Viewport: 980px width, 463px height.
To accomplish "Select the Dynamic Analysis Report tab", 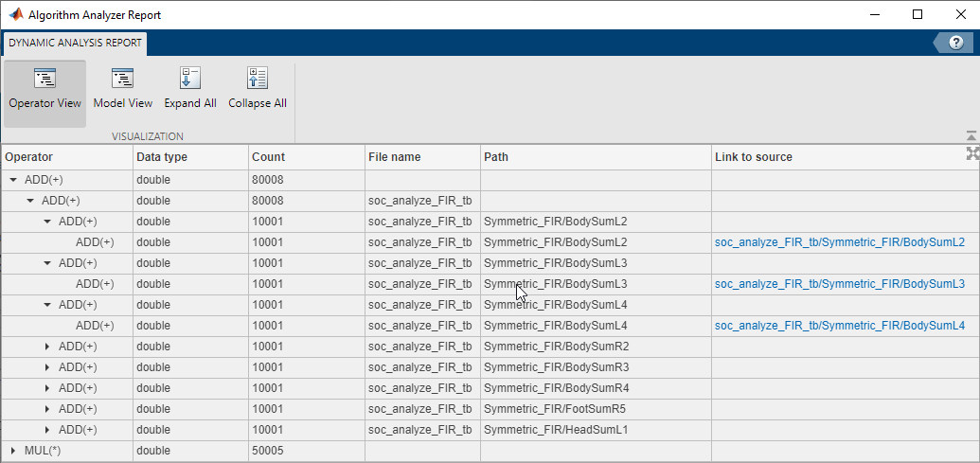I will pyautogui.click(x=76, y=43).
